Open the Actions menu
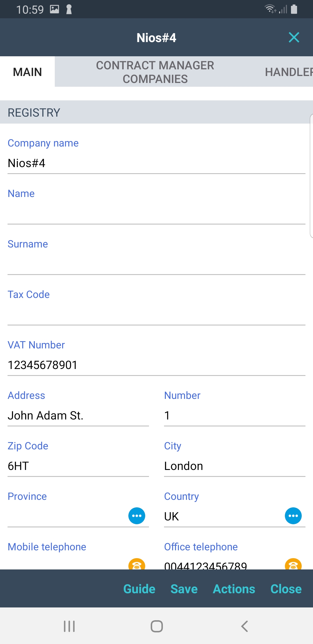Image resolution: width=313 pixels, height=644 pixels. [234, 589]
